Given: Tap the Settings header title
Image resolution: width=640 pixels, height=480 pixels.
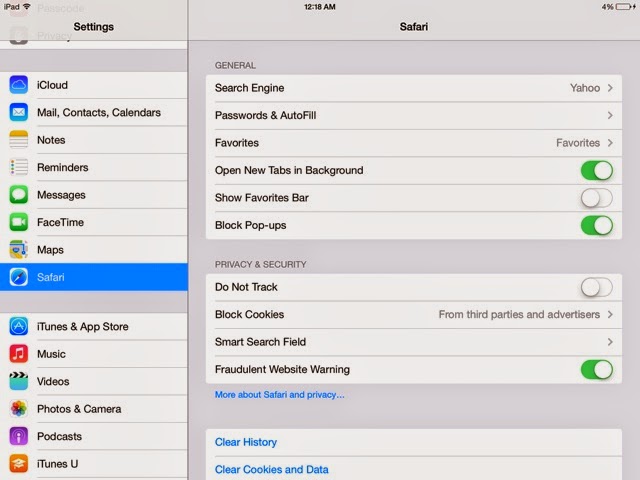Looking at the screenshot, I should click(93, 27).
